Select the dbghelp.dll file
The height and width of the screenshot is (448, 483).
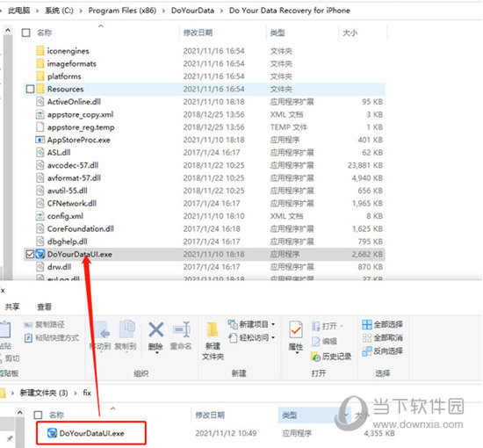205,242
